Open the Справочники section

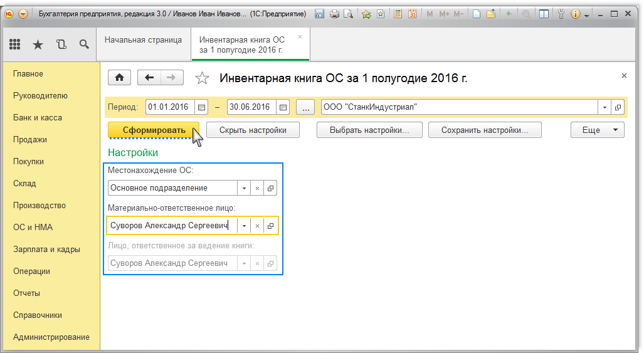38,315
